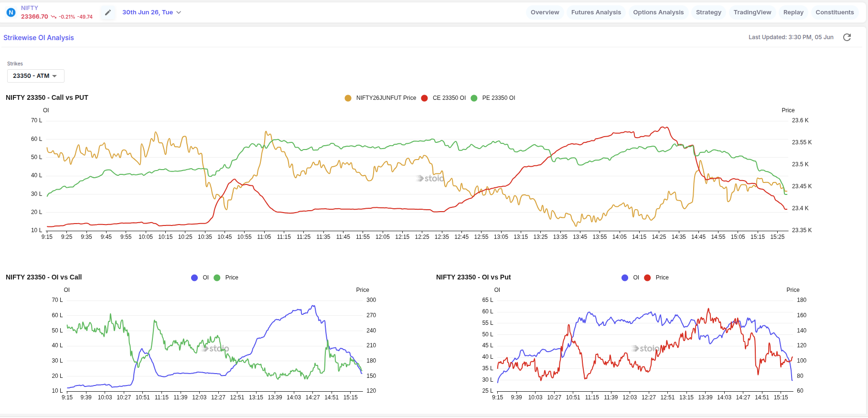Image resolution: width=868 pixels, height=418 pixels.
Task: Click the NIFTY 23350 - OI vs Put title
Action: tap(473, 277)
